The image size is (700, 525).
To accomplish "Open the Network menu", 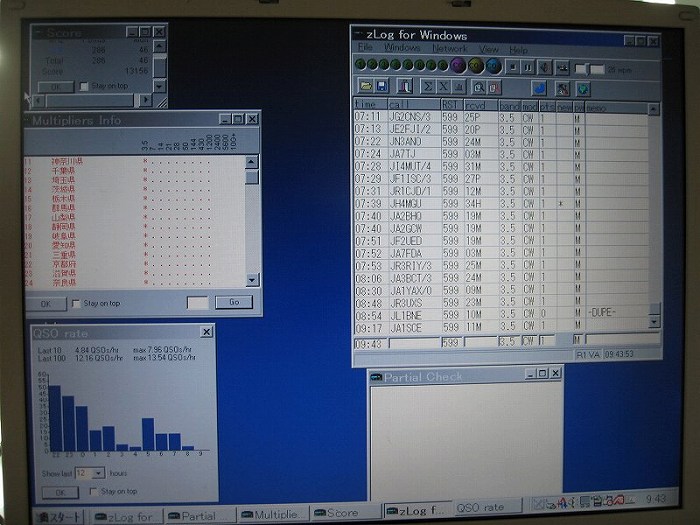I will [450, 48].
